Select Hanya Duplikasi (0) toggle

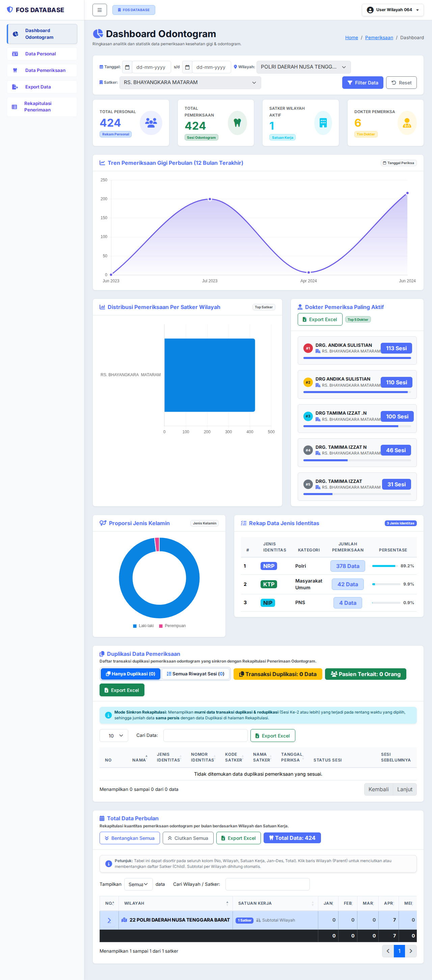pos(130,674)
